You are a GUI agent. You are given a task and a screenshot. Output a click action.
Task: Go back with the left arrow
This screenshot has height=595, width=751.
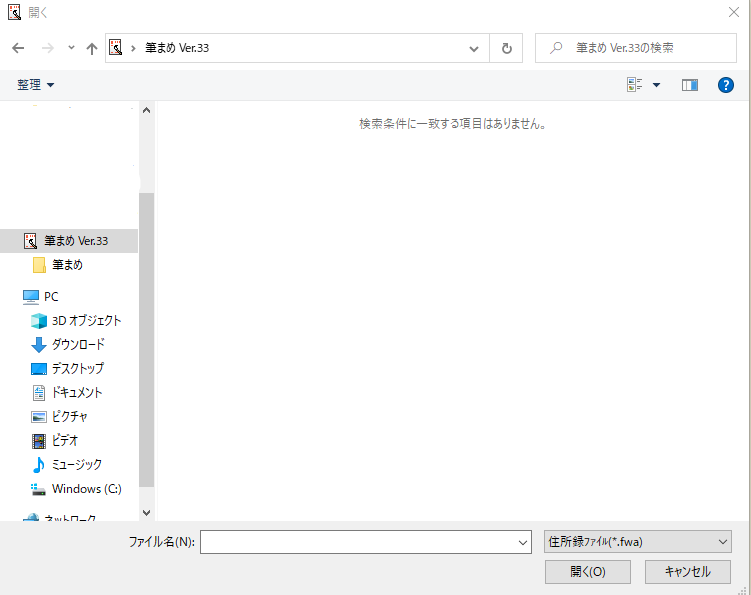pos(18,48)
